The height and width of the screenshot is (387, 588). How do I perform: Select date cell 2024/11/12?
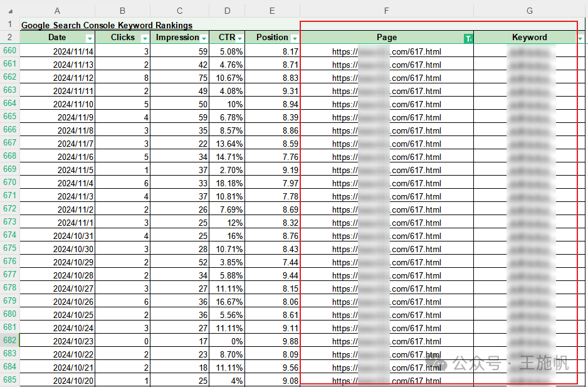(x=58, y=78)
